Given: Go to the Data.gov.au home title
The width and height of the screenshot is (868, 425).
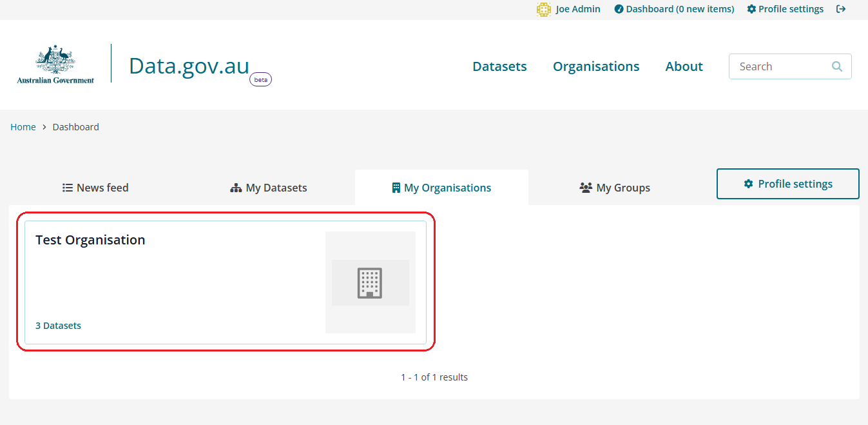Looking at the screenshot, I should (189, 66).
